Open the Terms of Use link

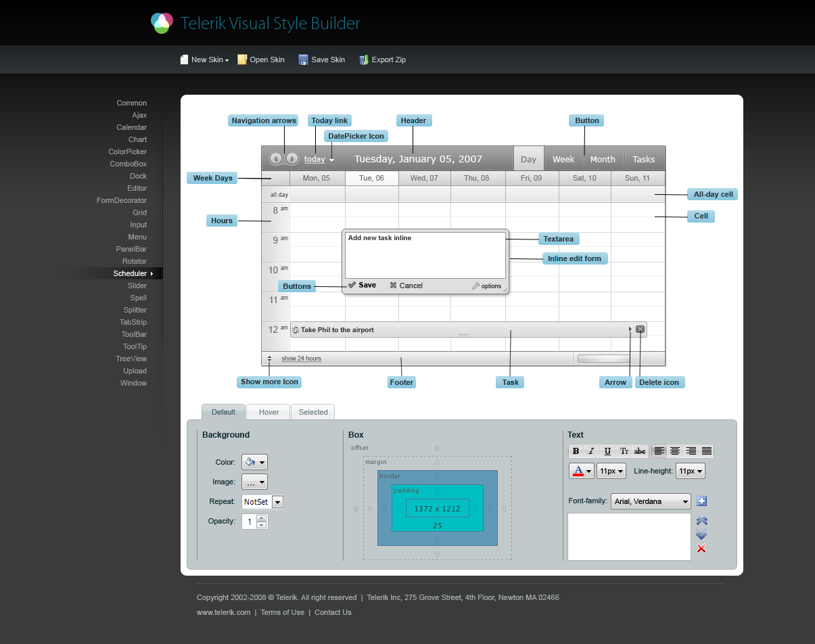(282, 612)
